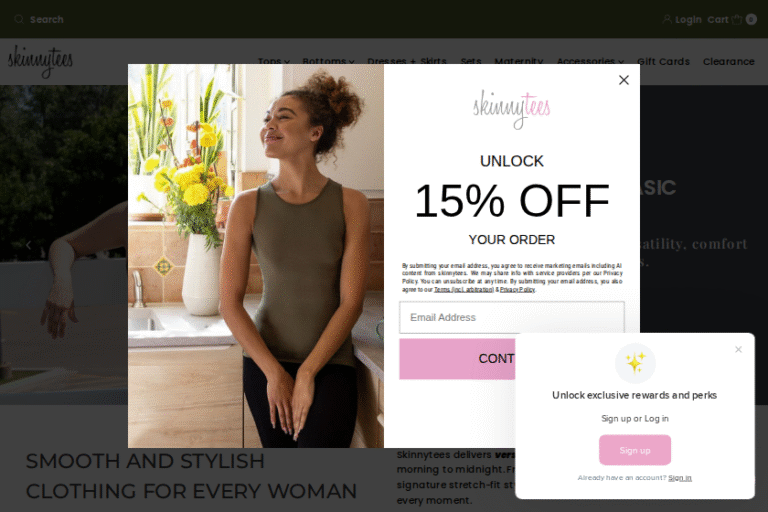Click the skinnytees logo in popup

click(x=511, y=109)
